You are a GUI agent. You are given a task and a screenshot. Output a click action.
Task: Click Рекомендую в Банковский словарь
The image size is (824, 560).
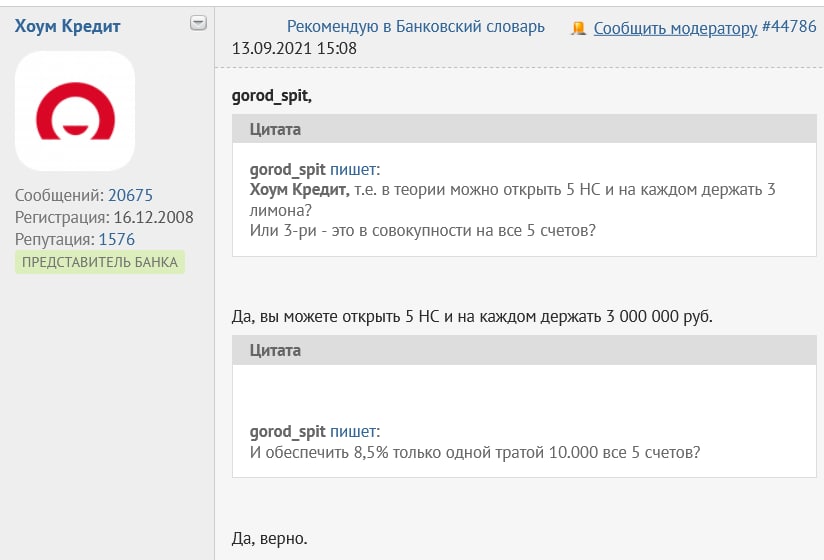point(416,26)
